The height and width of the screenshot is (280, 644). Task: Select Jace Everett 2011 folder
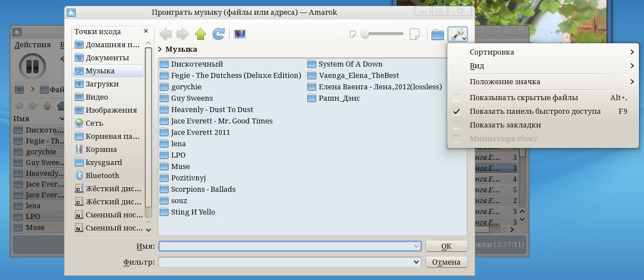195,133
